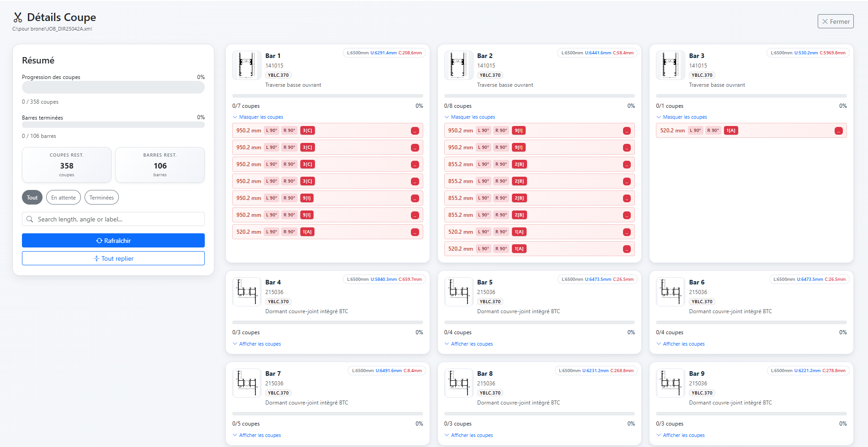868x447 pixels.
Task: Focus the search length, angle or label field
Action: click(119, 219)
